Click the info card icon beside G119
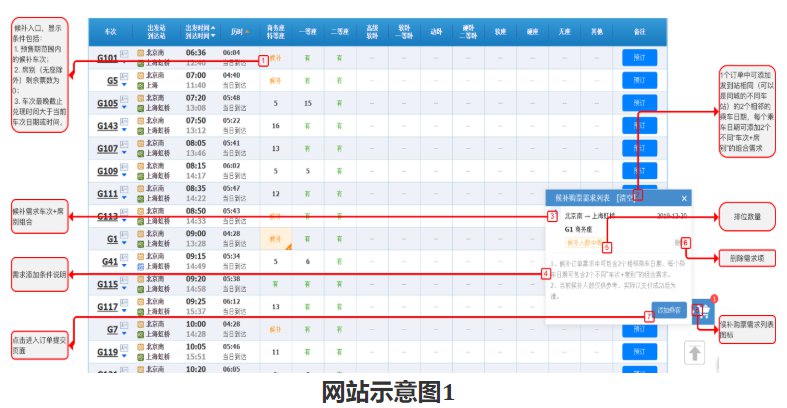 [x=124, y=347]
